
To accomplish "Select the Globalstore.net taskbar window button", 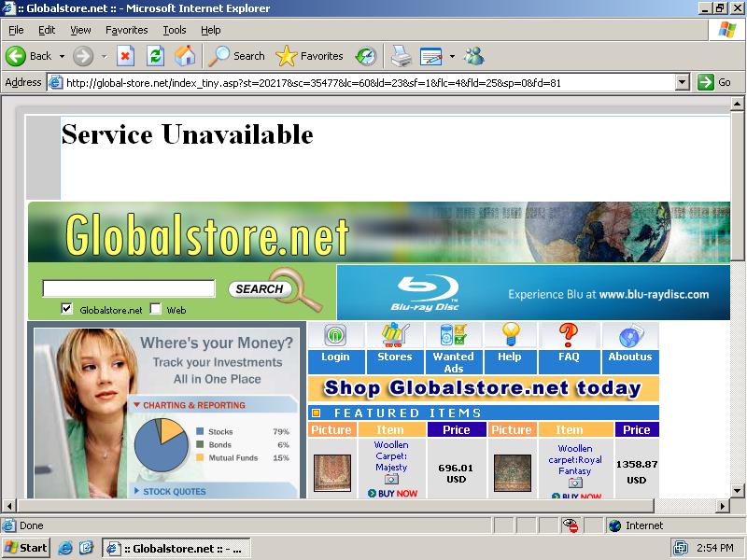I will 176,549.
